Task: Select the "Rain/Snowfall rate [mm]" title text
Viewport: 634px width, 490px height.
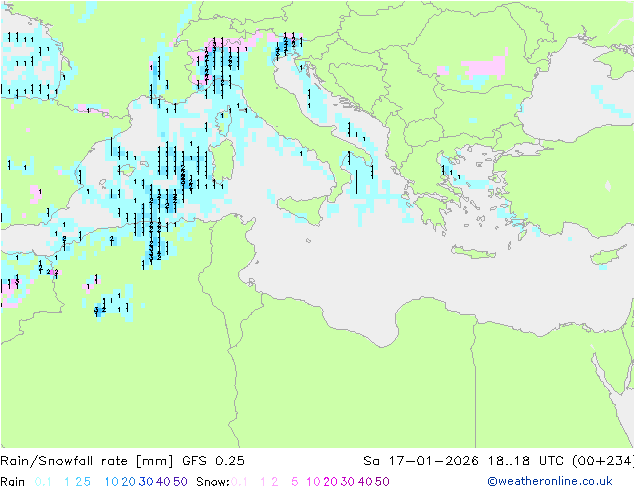Action: pyautogui.click(x=87, y=461)
